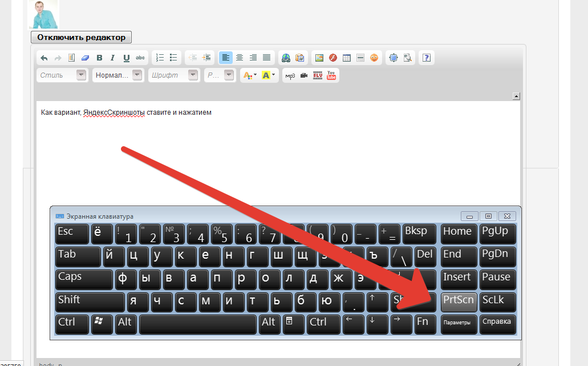The image size is (588, 366).
Task: Open the yellow background color picker
Action: (x=269, y=75)
